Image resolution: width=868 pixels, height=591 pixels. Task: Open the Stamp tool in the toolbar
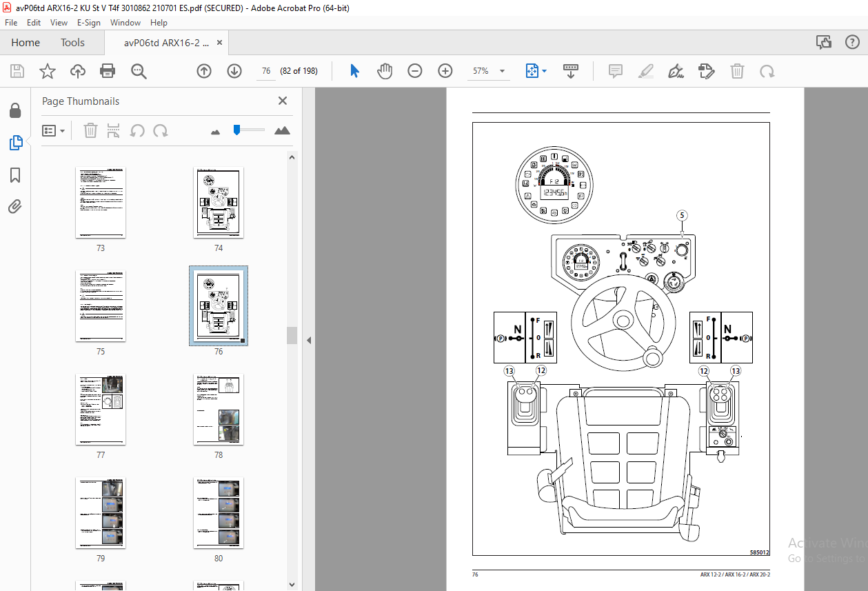click(x=706, y=71)
